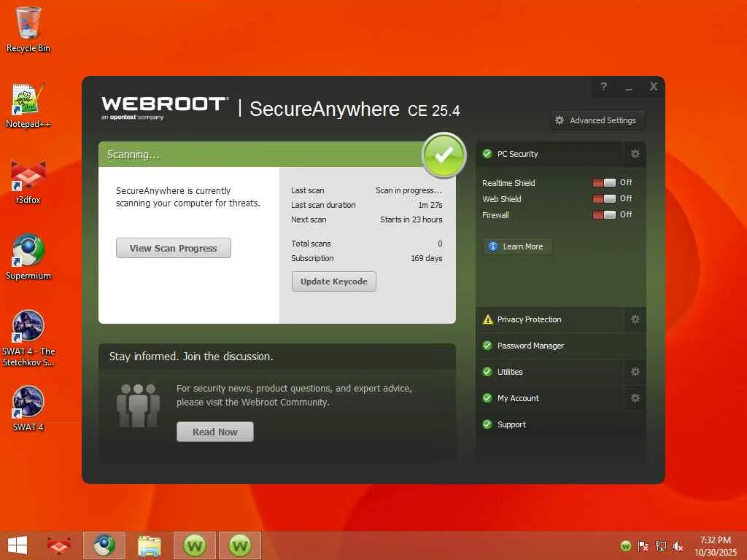Click the 'Stay informed. Join the discussion.' heading

[x=191, y=357]
